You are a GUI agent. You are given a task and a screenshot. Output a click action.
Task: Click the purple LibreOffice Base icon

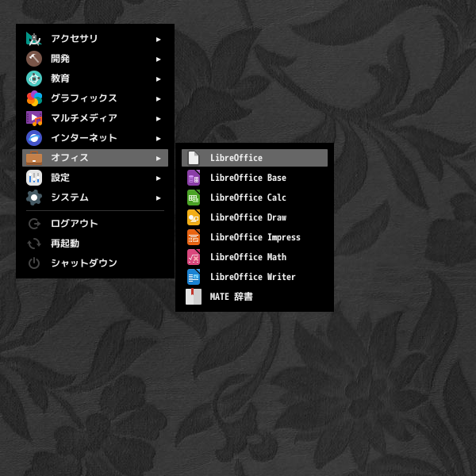pyautogui.click(x=194, y=178)
